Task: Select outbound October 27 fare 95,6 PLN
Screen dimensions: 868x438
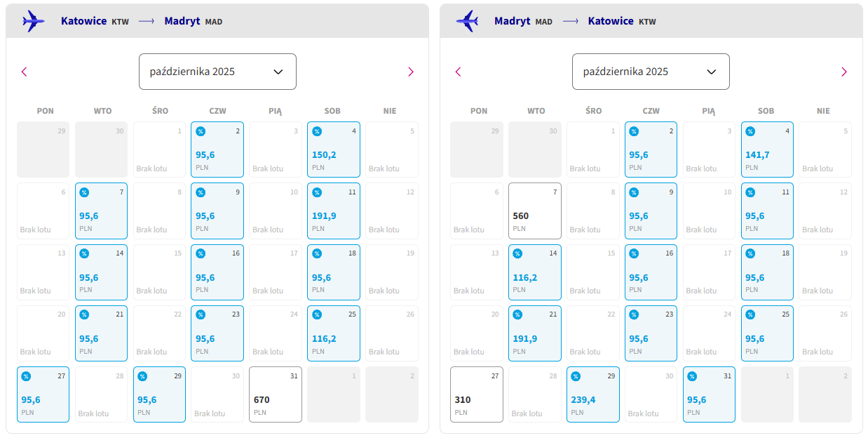Action: tap(43, 394)
